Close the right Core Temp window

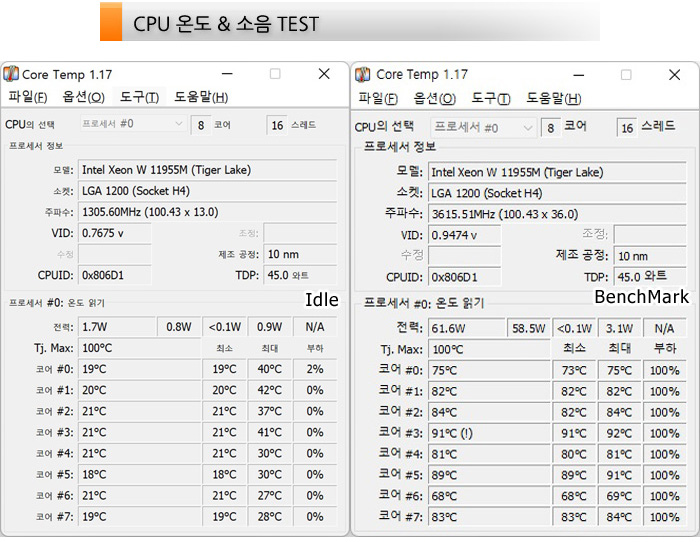click(x=675, y=74)
